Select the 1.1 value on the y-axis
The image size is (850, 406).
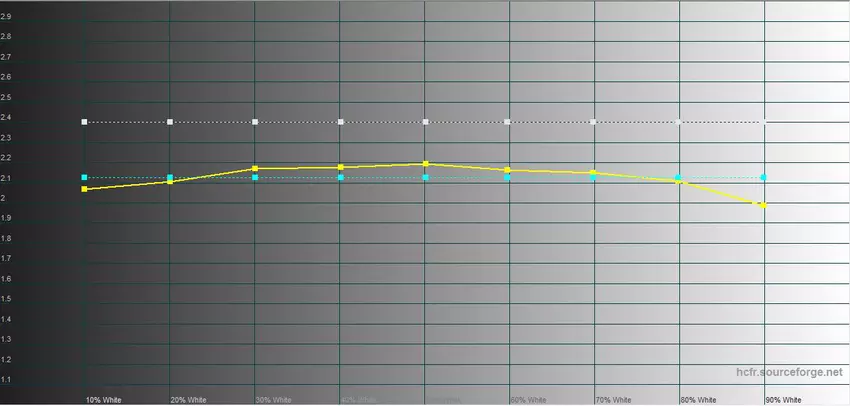click(x=7, y=380)
